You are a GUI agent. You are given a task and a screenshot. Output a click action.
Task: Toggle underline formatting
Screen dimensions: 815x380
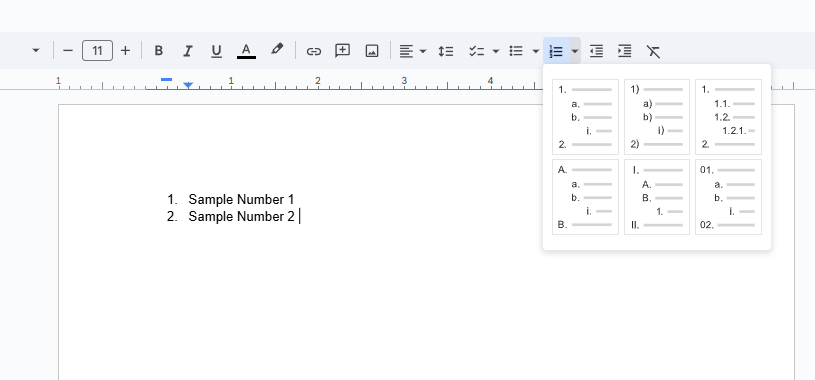click(x=216, y=51)
